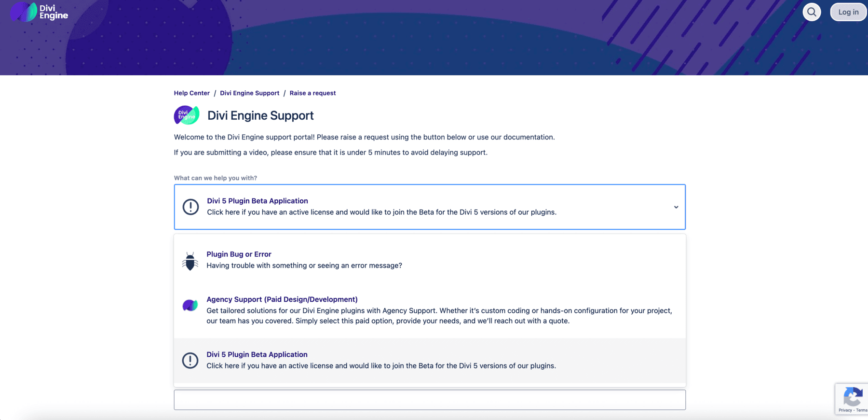This screenshot has width=868, height=420.
Task: Click the exclamation icon in selected request box
Action: (x=190, y=207)
